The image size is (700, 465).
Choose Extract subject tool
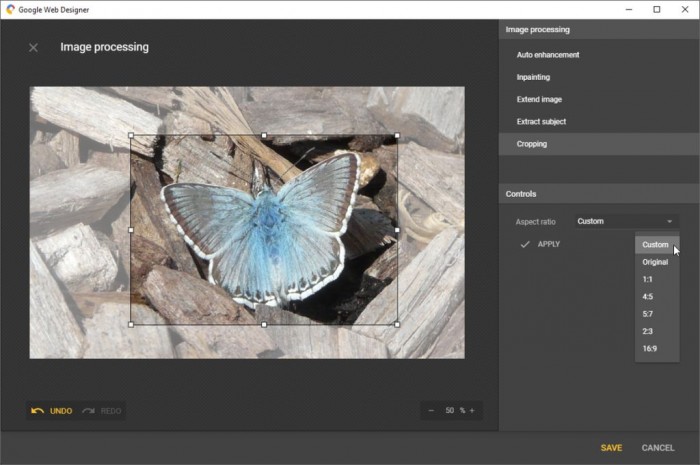pyautogui.click(x=541, y=121)
